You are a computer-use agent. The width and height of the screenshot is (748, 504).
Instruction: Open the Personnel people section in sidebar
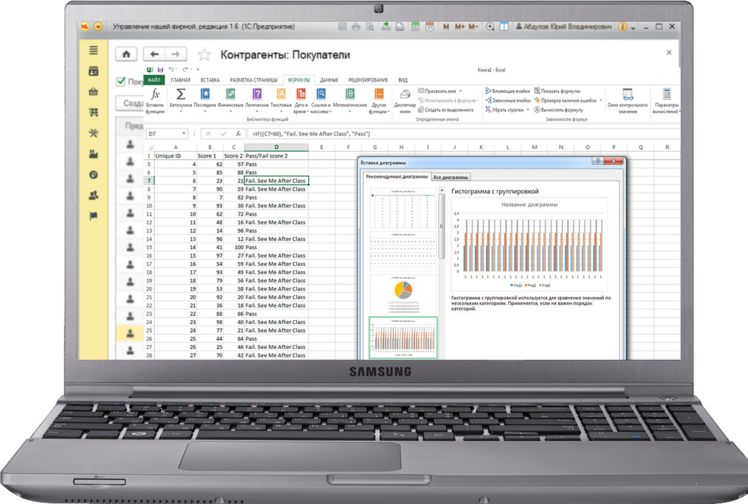(94, 195)
